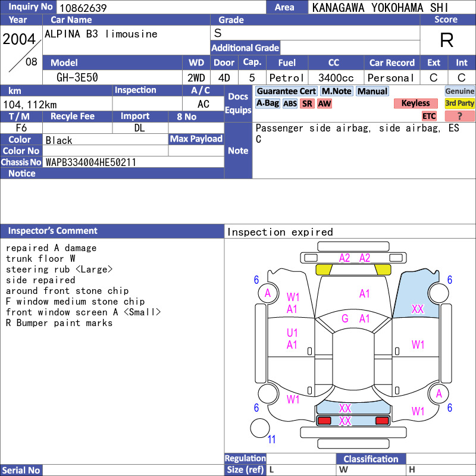Click the right yellow headlight on diagram
The width and height of the screenshot is (476, 476).
click(383, 270)
